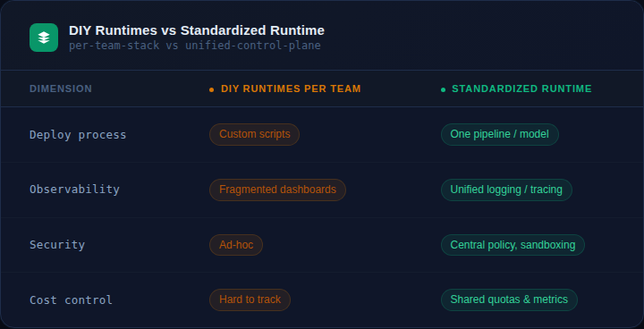Choose the Hard to track pill
The height and width of the screenshot is (329, 644).
(x=250, y=299)
